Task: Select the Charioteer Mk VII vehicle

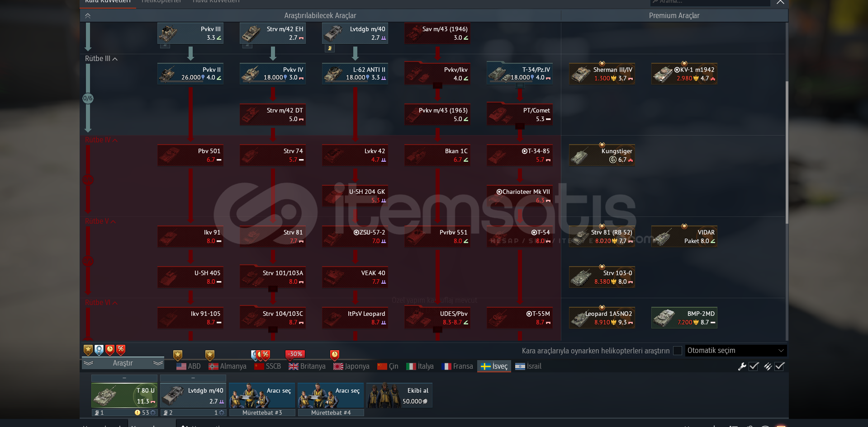Action: coord(520,196)
